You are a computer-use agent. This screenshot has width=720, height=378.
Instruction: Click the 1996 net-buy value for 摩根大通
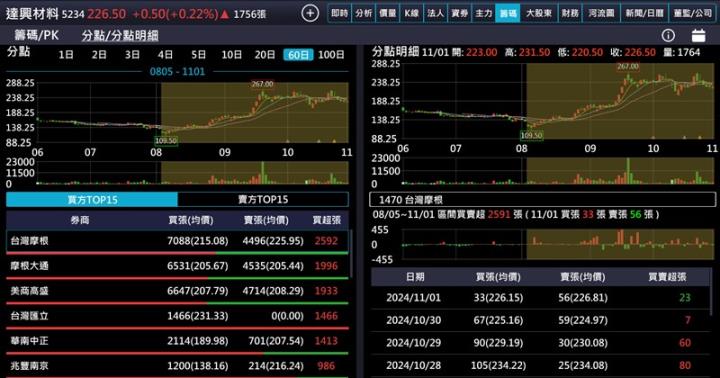326,266
